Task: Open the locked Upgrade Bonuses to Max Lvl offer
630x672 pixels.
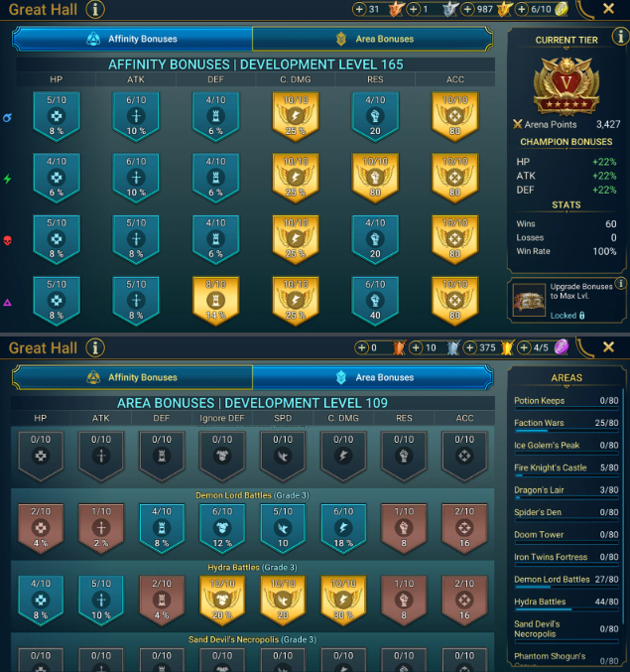Action: (x=567, y=301)
